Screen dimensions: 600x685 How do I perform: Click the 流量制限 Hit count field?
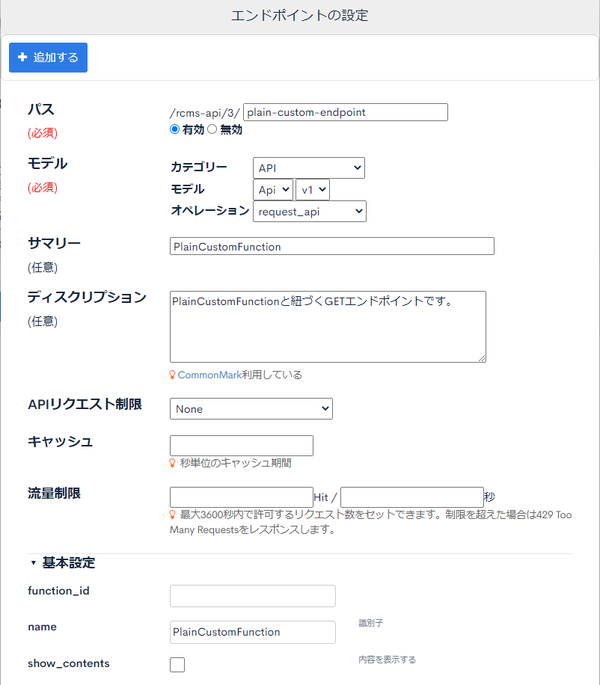point(242,497)
